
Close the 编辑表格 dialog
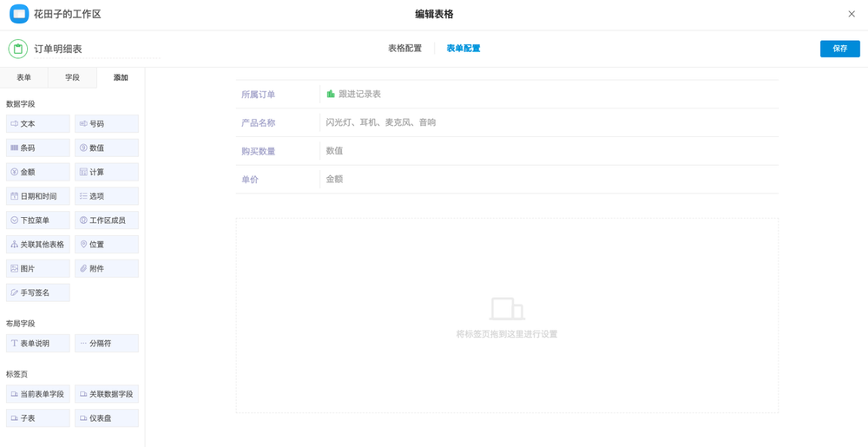(x=852, y=14)
